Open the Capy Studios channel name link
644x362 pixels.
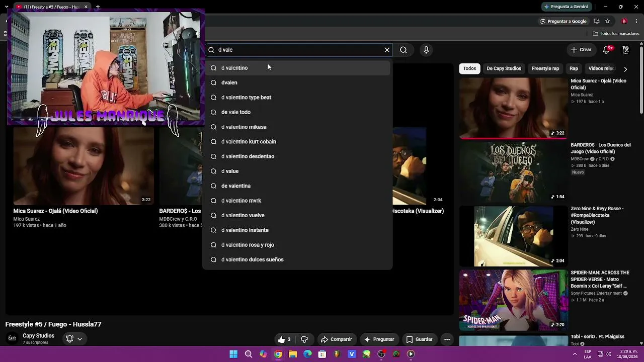(x=38, y=336)
